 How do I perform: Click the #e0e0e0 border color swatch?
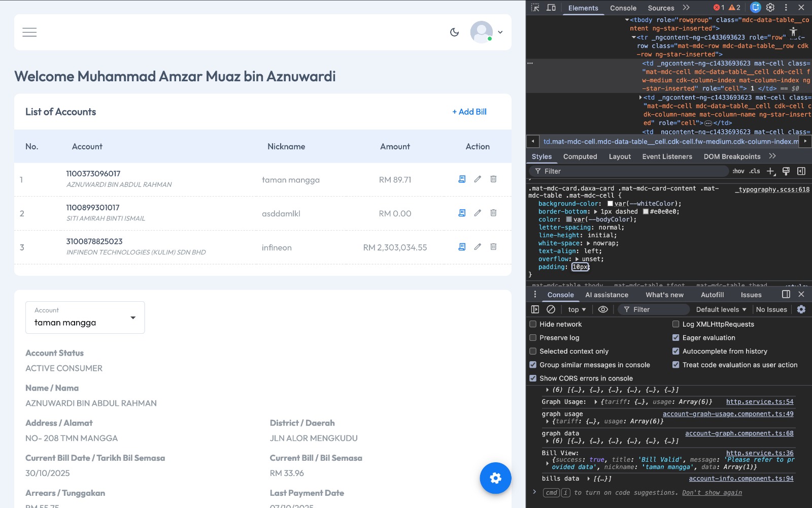click(x=646, y=212)
